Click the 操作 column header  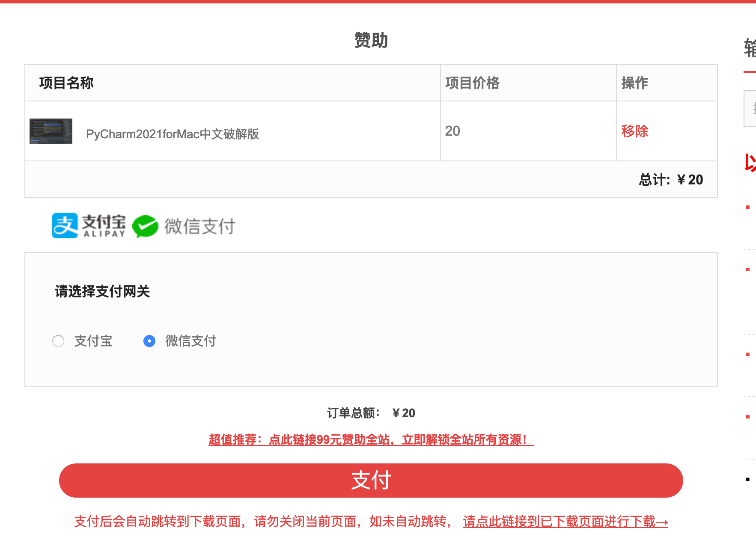[634, 83]
